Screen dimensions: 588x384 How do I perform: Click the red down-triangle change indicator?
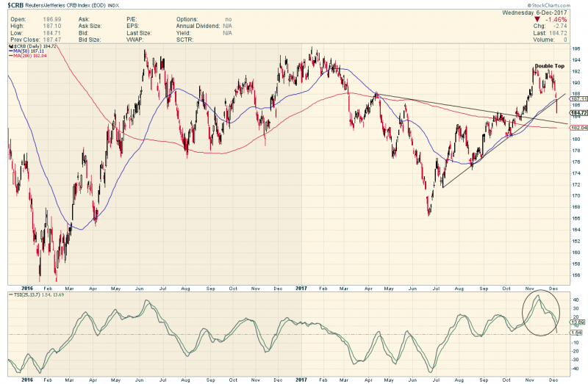point(537,20)
